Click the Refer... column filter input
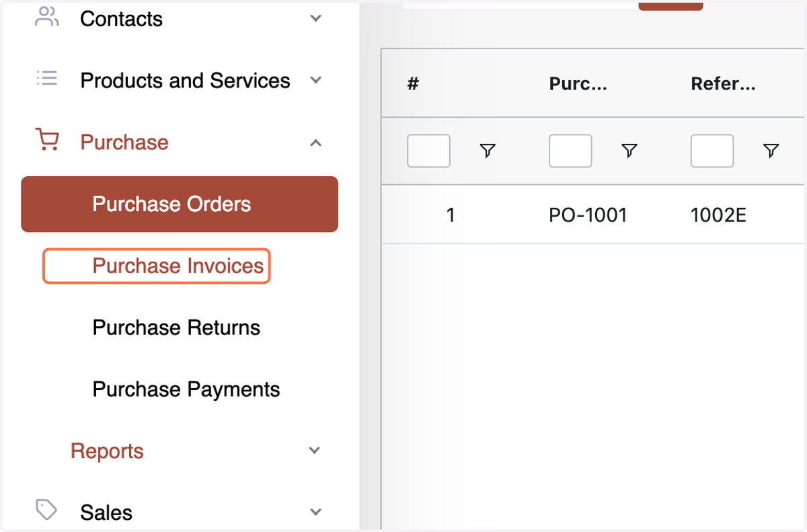Screen dimensions: 807x532 point(712,151)
